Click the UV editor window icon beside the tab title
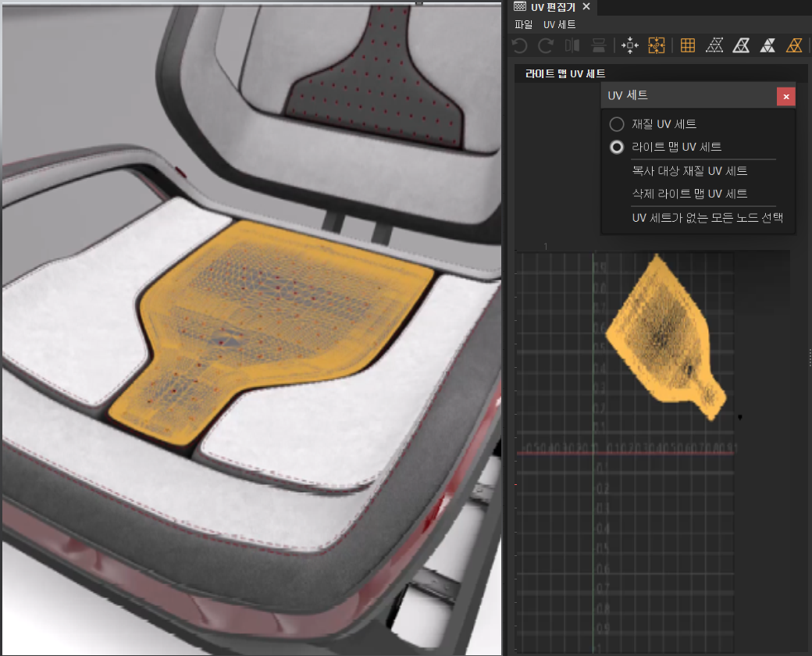Screen dimensions: 812x656 520,6
